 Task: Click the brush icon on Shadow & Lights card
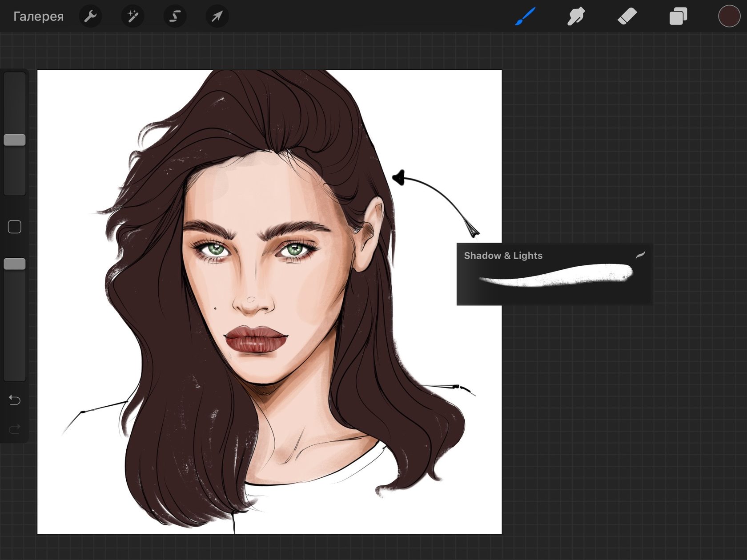pyautogui.click(x=640, y=255)
